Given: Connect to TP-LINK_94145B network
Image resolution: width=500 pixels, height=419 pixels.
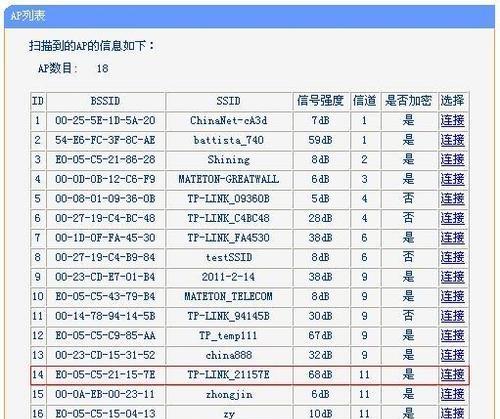Looking at the screenshot, I should 452,316.
